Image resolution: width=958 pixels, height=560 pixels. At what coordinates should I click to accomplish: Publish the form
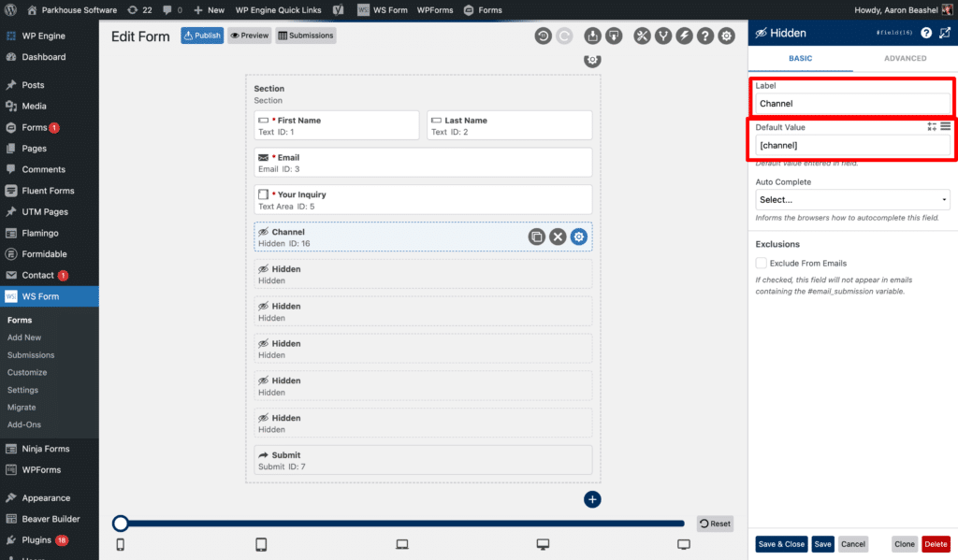(x=202, y=35)
